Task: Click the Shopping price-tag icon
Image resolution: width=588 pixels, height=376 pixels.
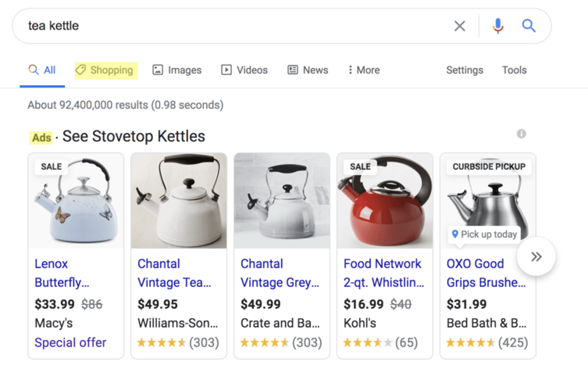Action: click(x=81, y=70)
